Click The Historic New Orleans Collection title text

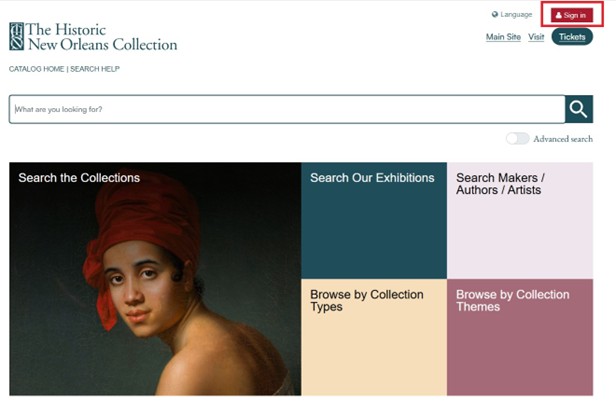[102, 37]
